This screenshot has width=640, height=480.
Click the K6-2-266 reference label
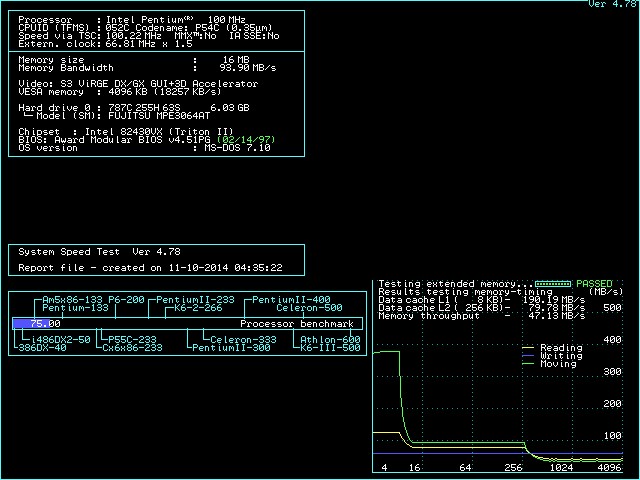pos(198,308)
